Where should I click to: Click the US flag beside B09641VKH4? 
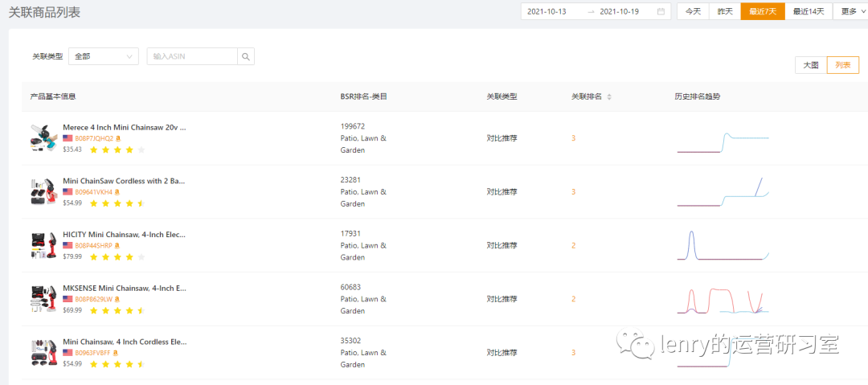click(x=68, y=191)
